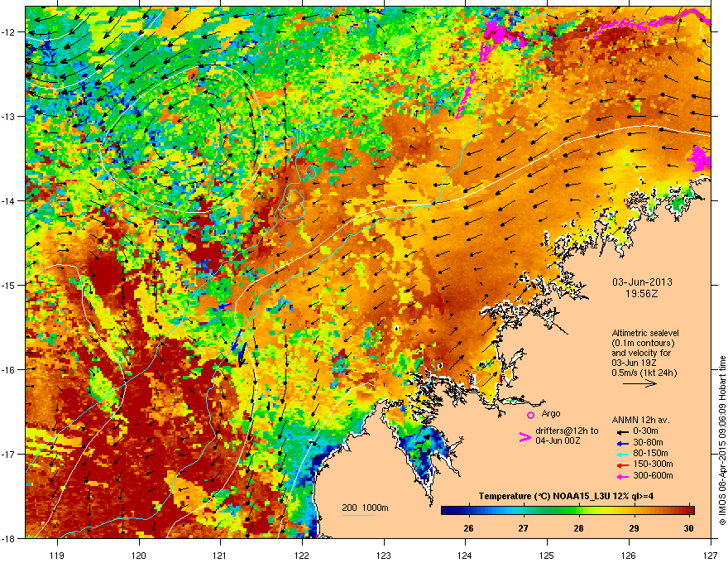Image resolution: width=728 pixels, height=563 pixels.
Task: Click the '0-30m' depth label
Action: click(645, 431)
